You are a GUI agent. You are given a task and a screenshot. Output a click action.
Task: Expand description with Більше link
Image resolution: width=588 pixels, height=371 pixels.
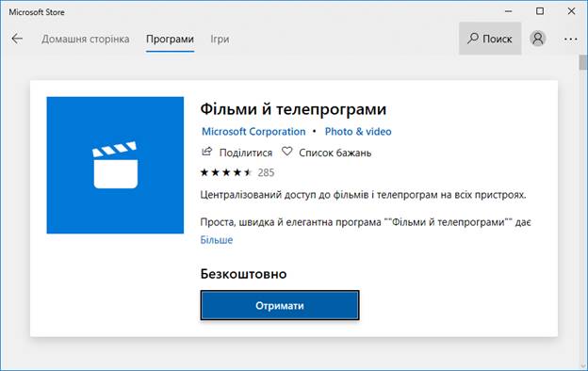tap(217, 240)
